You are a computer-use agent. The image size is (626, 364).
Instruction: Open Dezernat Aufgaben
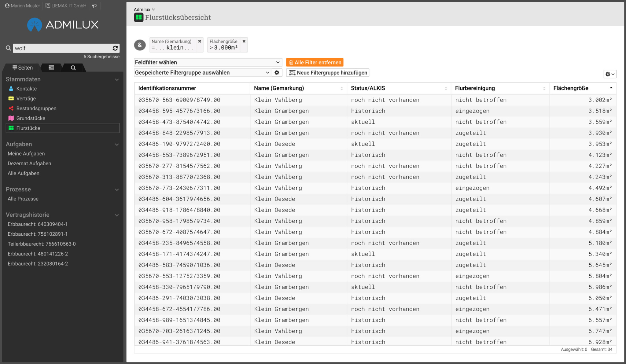click(29, 163)
